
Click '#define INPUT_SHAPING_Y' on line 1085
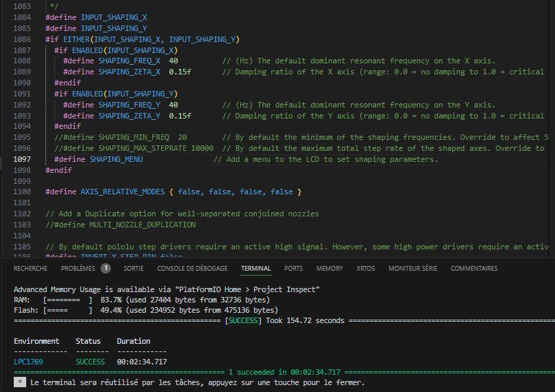tap(96, 28)
